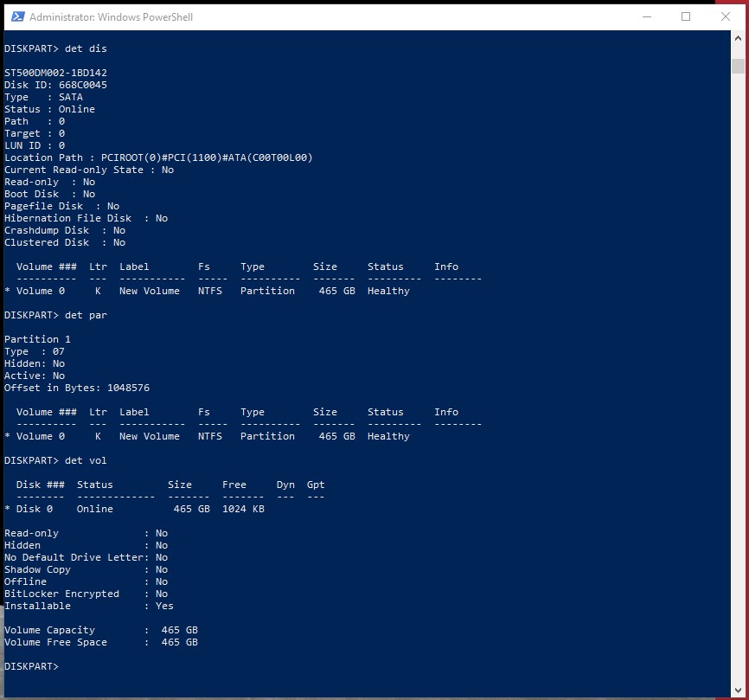The height and width of the screenshot is (700, 749).
Task: Close the Administrator PowerShell window
Action: tap(725, 16)
